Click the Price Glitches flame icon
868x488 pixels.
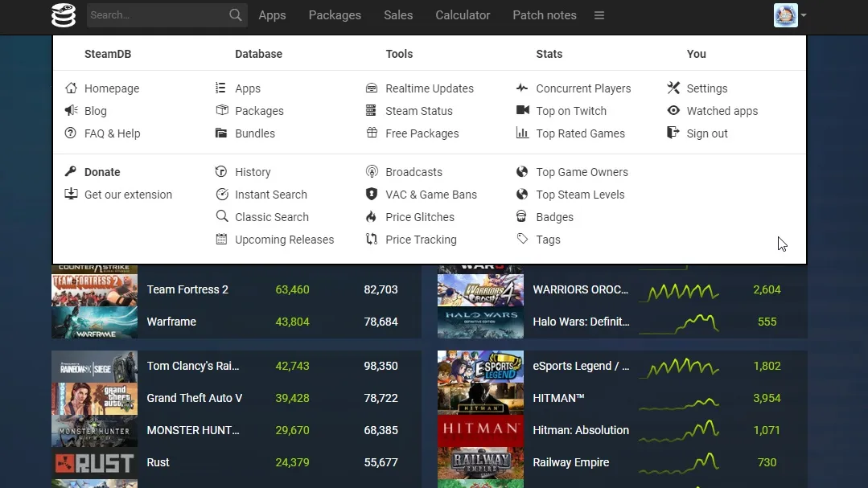pyautogui.click(x=371, y=217)
